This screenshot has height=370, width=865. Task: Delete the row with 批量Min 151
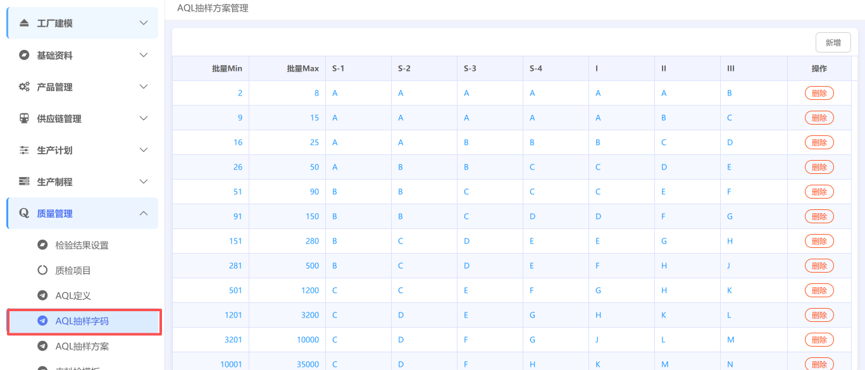pos(819,241)
